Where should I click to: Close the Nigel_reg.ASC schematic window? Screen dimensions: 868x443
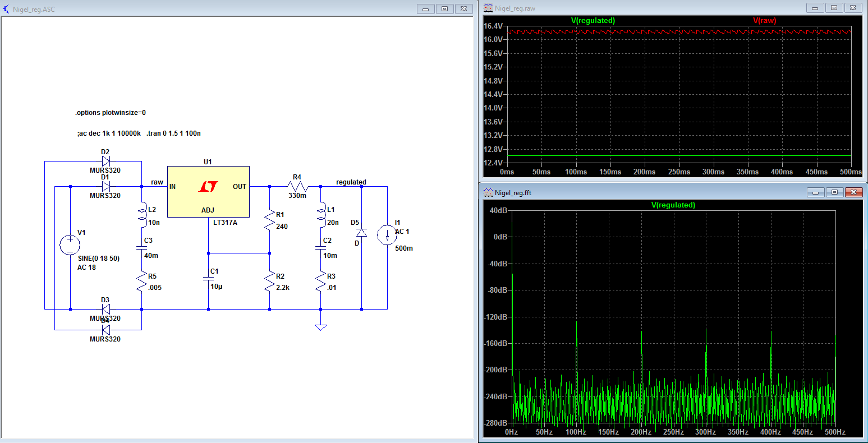coord(463,9)
